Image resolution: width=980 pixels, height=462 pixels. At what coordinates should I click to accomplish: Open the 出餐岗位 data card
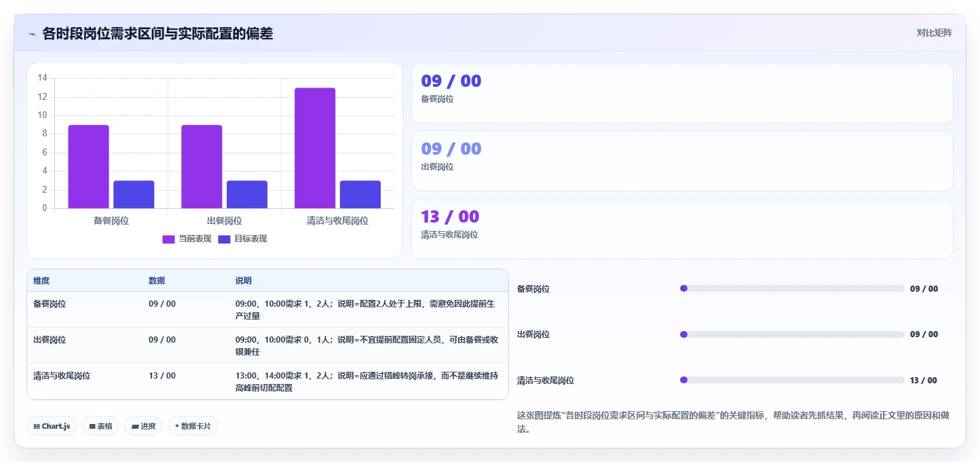pos(682,161)
